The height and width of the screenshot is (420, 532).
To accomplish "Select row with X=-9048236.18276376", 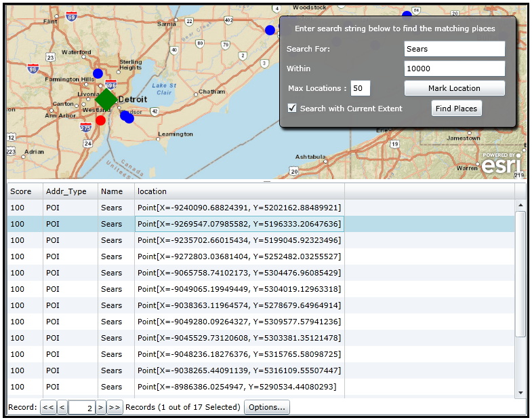I will (261, 354).
